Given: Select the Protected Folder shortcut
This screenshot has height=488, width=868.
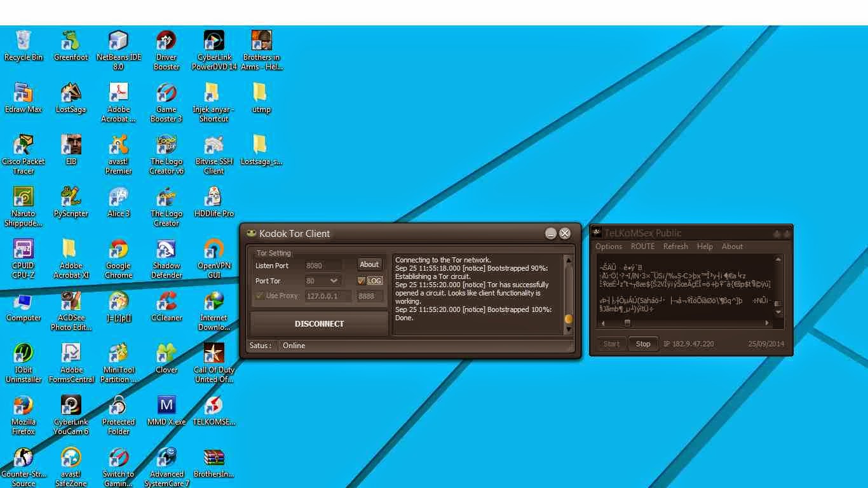Looking at the screenshot, I should point(119,415).
